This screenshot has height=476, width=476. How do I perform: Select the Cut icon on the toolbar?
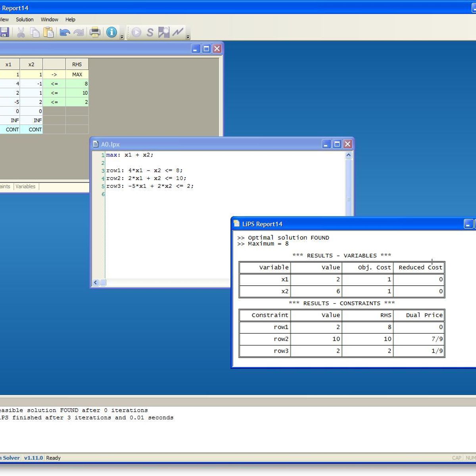point(21,33)
